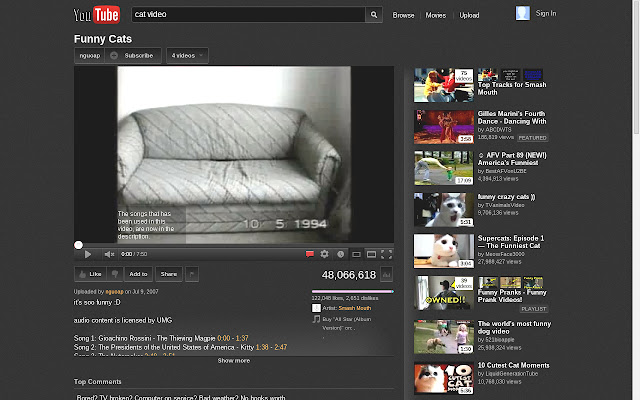The height and width of the screenshot is (400, 640).
Task: Flag this video
Action: tap(191, 273)
